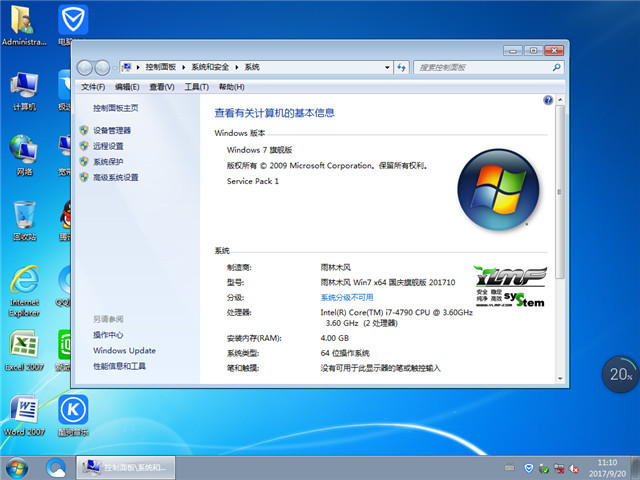Open 性能信息和工具 link
The width and height of the screenshot is (640, 480).
point(119,366)
